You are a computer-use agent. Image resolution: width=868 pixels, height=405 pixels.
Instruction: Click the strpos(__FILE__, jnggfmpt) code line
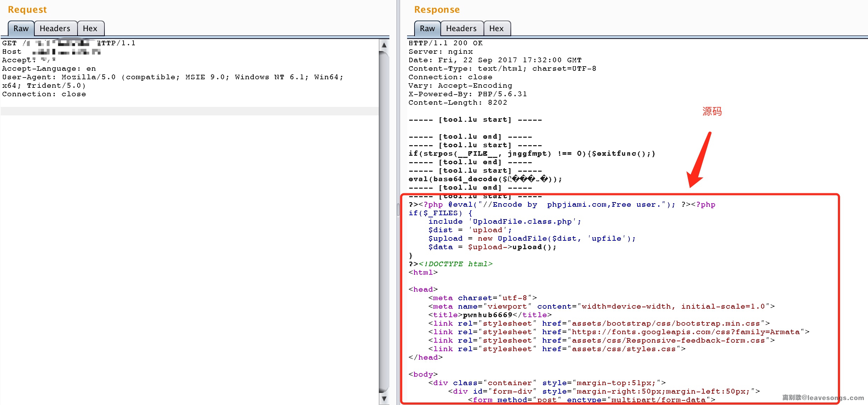[x=532, y=154]
